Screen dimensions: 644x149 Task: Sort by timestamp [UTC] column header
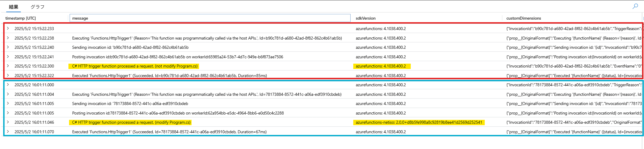21,18
